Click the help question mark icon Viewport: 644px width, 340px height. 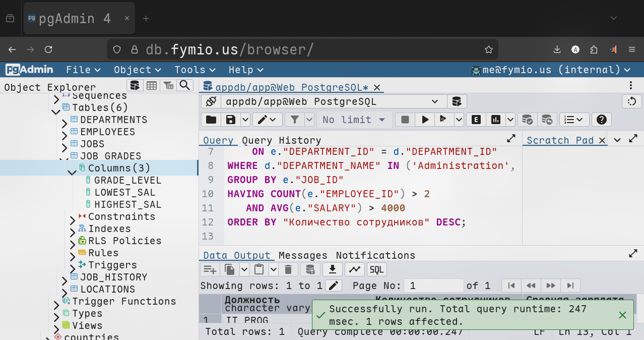point(601,120)
